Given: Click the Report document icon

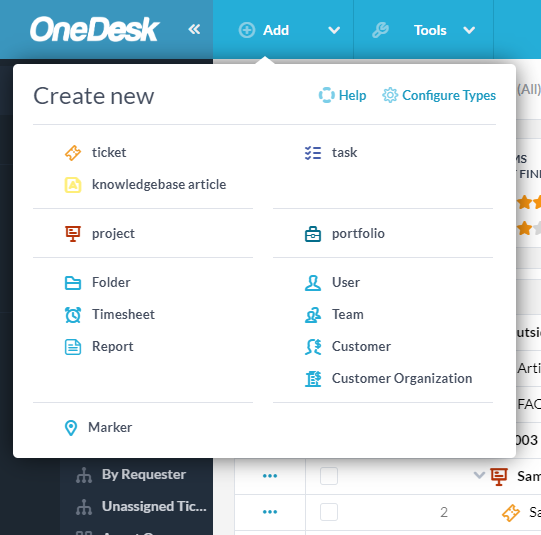Looking at the screenshot, I should pyautogui.click(x=73, y=347).
